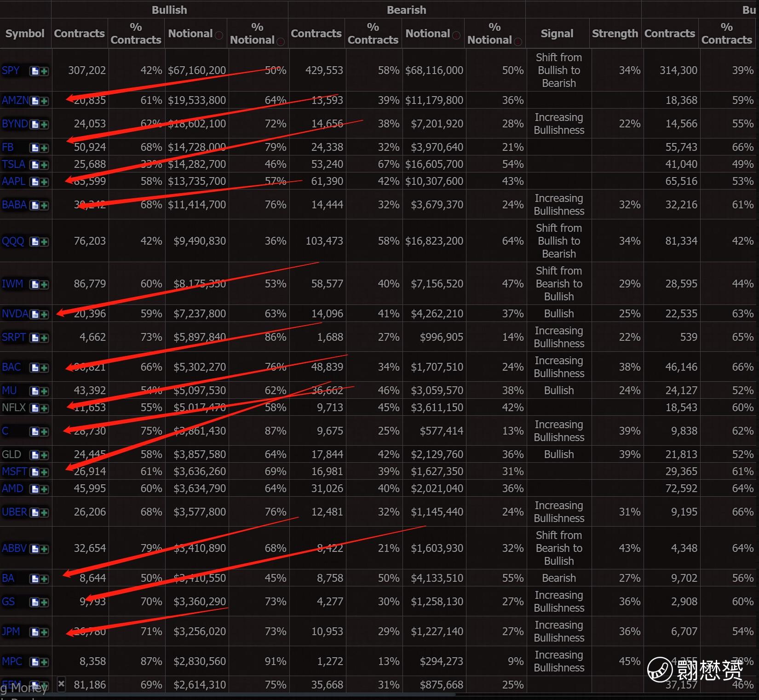Screen dimensions: 759x700
Task: Add NFLX with its green plus icon
Action: [x=44, y=408]
